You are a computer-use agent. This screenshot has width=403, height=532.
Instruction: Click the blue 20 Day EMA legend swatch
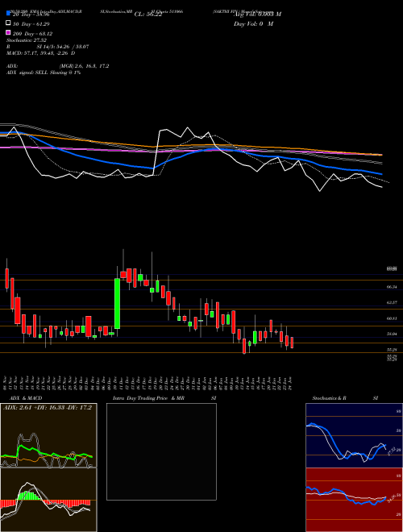[x=8, y=14]
